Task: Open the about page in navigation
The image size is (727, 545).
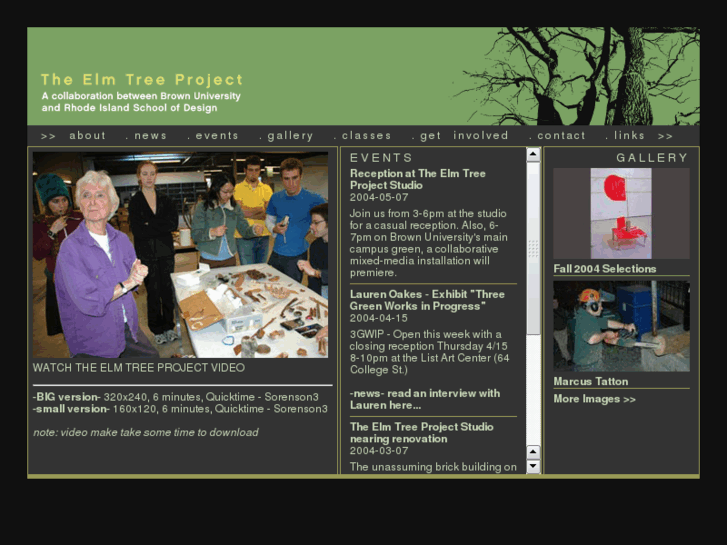Action: [x=88, y=135]
